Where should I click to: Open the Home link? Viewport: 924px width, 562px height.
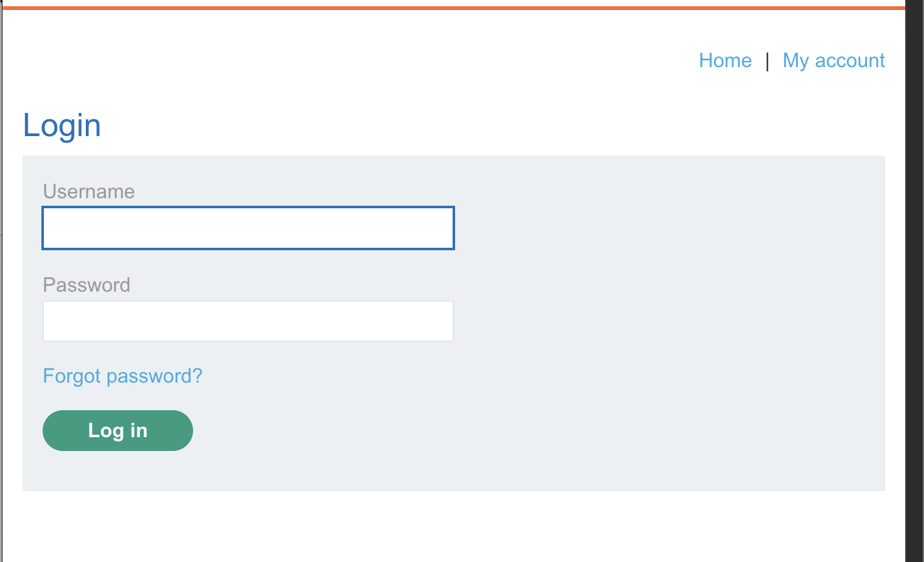click(x=725, y=61)
